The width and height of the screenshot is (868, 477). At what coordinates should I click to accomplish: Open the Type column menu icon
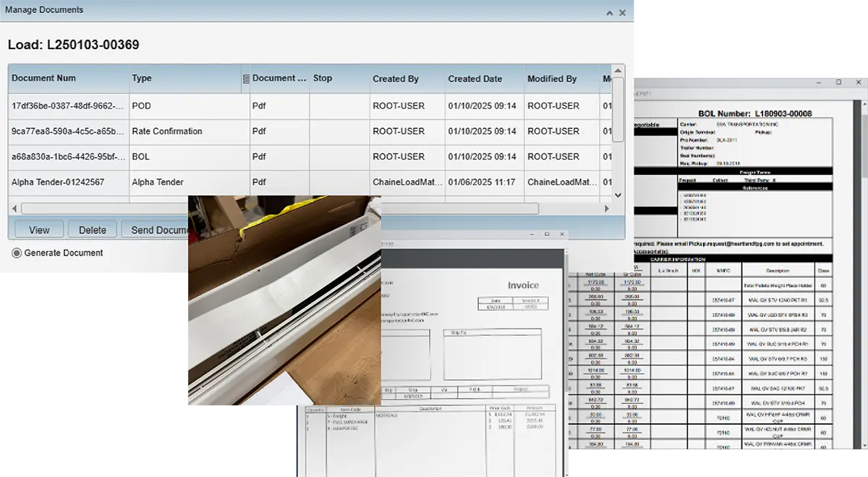pyautogui.click(x=245, y=79)
